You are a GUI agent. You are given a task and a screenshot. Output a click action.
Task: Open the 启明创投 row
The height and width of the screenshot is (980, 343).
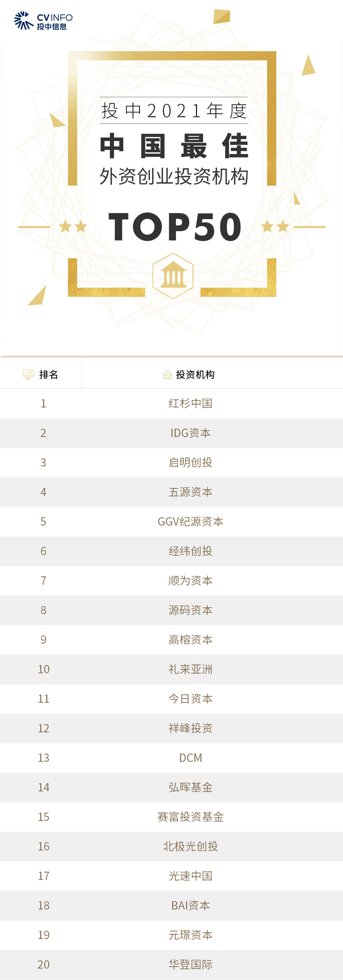[x=191, y=462]
